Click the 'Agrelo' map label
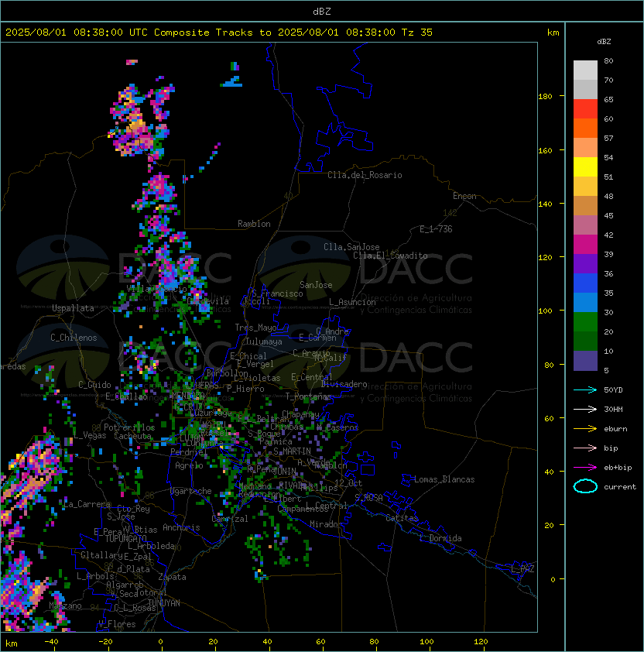 (x=189, y=465)
